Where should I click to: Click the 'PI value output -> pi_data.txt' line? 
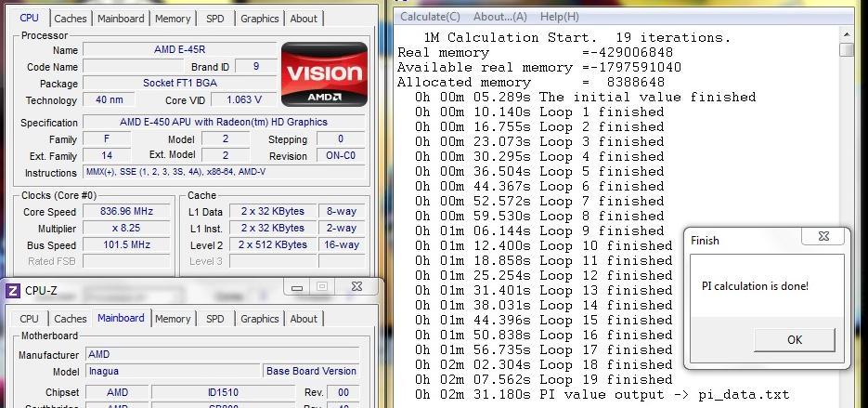pyautogui.click(x=602, y=395)
